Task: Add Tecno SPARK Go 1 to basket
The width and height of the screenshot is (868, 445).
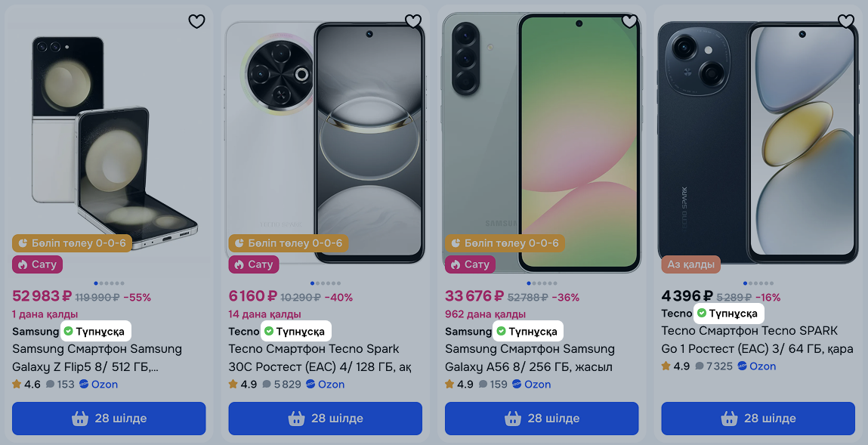Action: (758, 419)
